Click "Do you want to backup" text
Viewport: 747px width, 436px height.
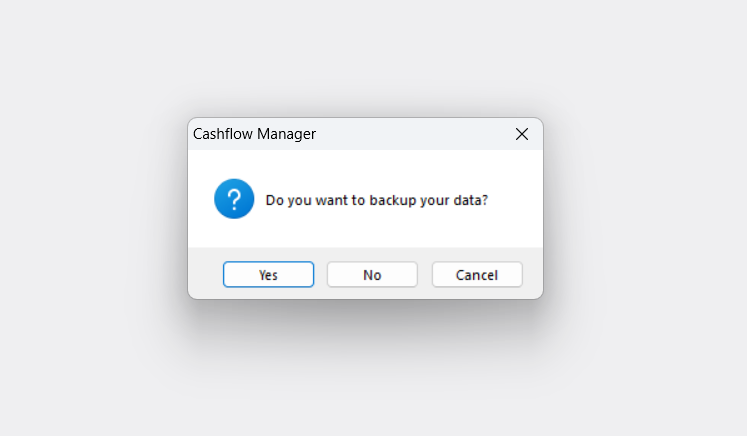341,200
